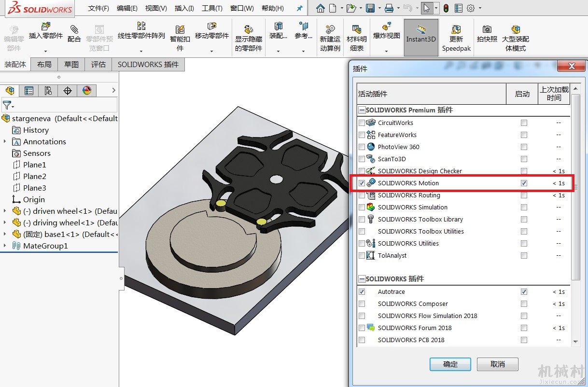Pin the menu bar with pushpin icon
The height and width of the screenshot is (387, 588).
(x=299, y=9)
